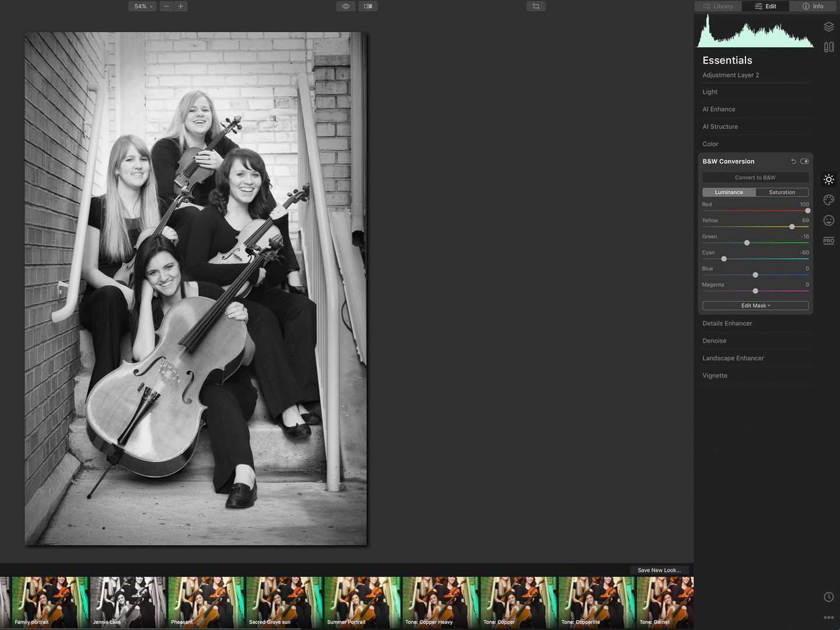Viewport: 840px width, 630px height.
Task: Switch to the Saturation tab
Action: point(782,192)
